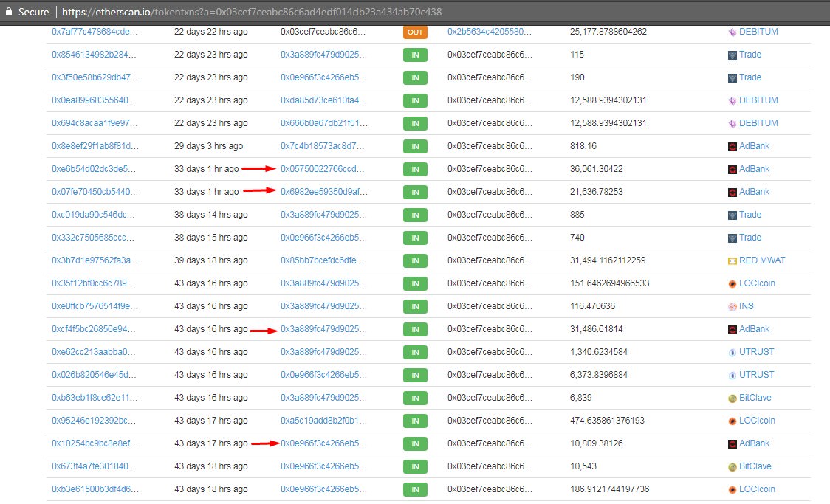Open sender address 0x7c4b18573ac8d7
830x504 pixels.
coord(322,146)
